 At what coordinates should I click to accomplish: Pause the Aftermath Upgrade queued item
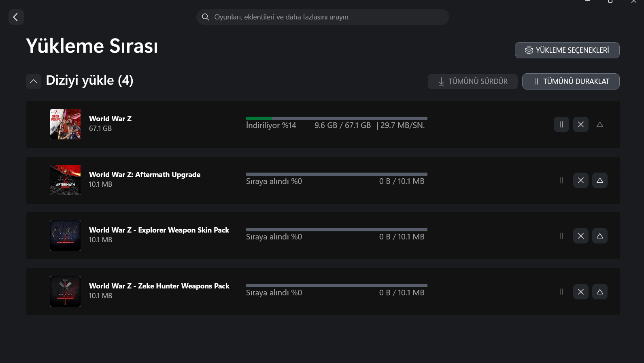561,180
